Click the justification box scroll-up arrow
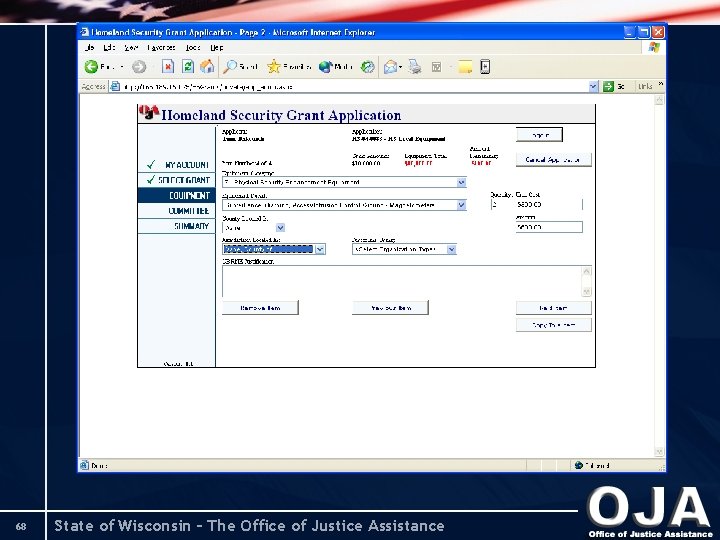The width and height of the screenshot is (720, 540). click(x=586, y=271)
